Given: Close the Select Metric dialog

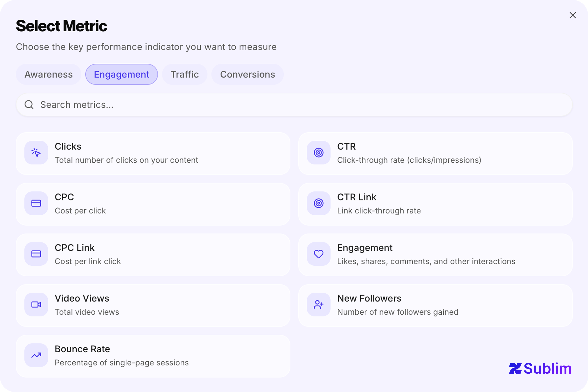Looking at the screenshot, I should pyautogui.click(x=573, y=15).
